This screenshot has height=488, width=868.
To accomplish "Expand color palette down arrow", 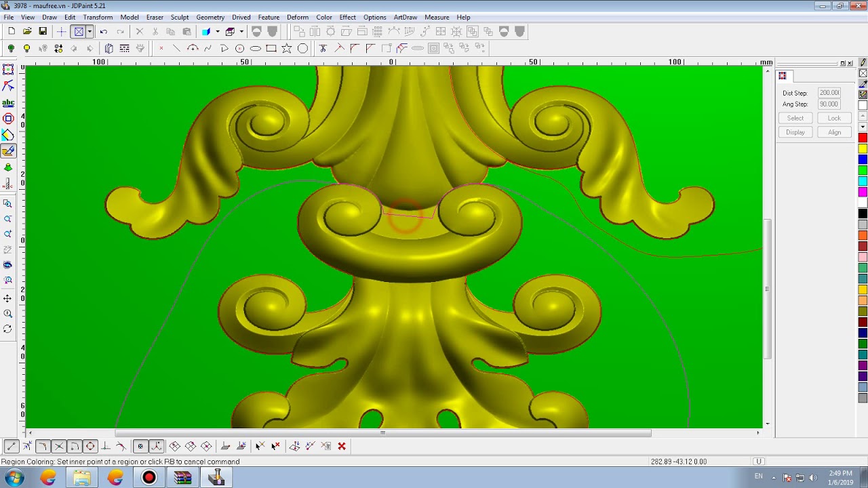I will [x=863, y=127].
